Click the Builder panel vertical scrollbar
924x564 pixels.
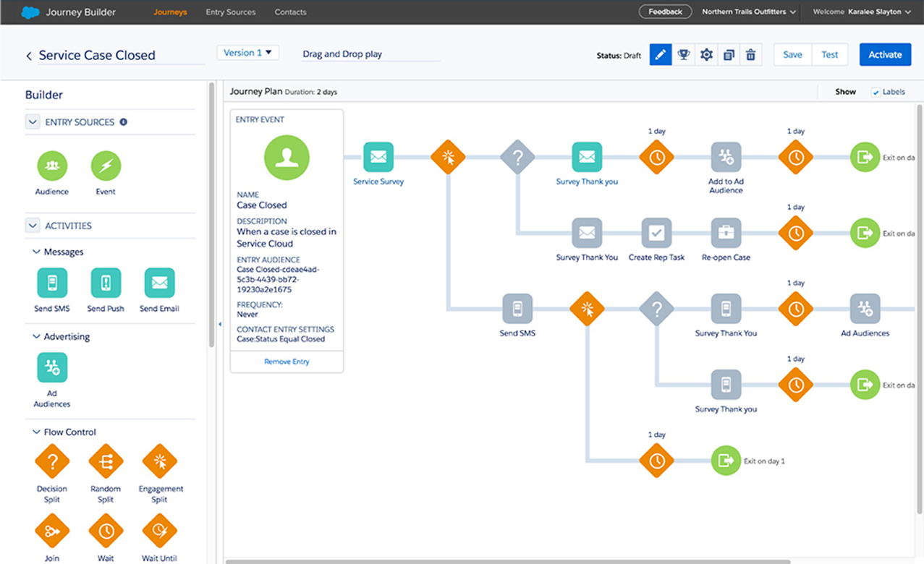211,214
